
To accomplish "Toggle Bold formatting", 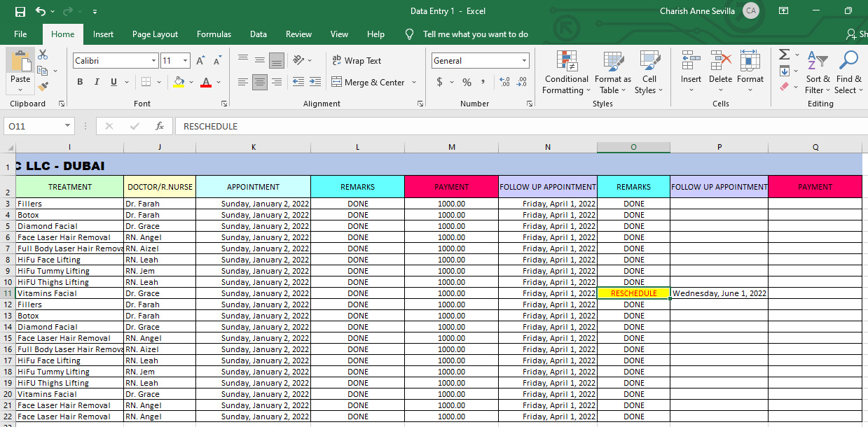I will pos(79,82).
